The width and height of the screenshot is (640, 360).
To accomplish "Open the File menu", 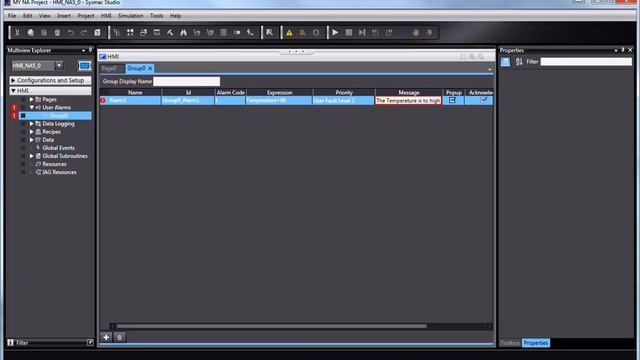I will click(x=12, y=16).
